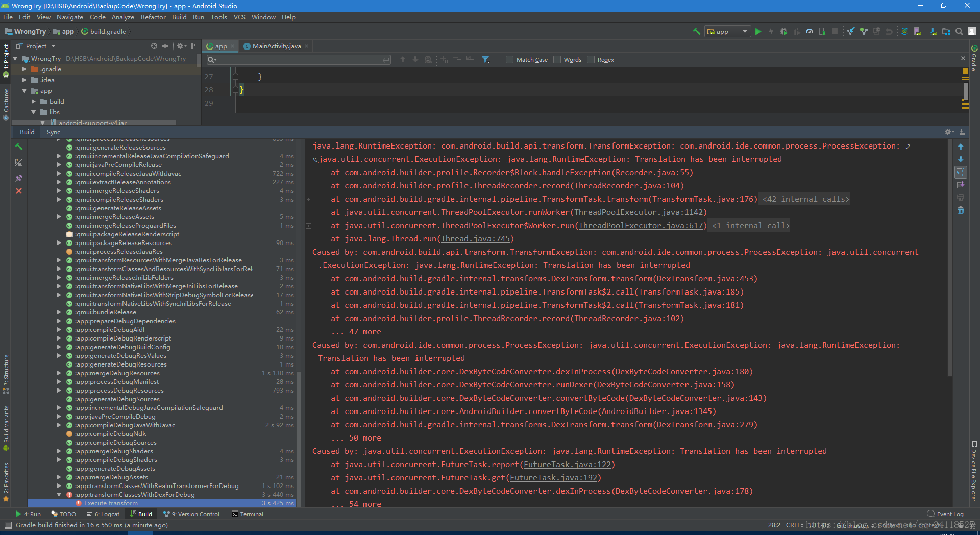Follow Thread.java:745 link
This screenshot has width=980, height=535.
pyautogui.click(x=475, y=239)
